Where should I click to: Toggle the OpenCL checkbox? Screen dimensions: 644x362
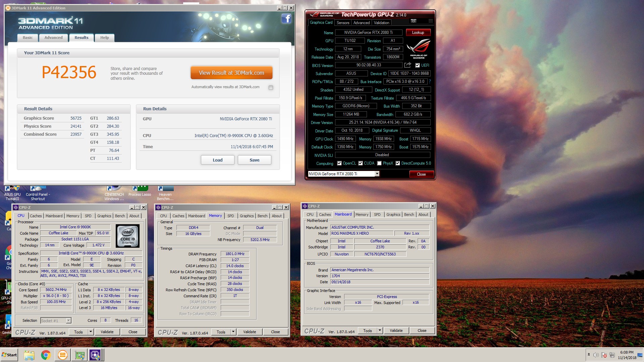coord(339,163)
